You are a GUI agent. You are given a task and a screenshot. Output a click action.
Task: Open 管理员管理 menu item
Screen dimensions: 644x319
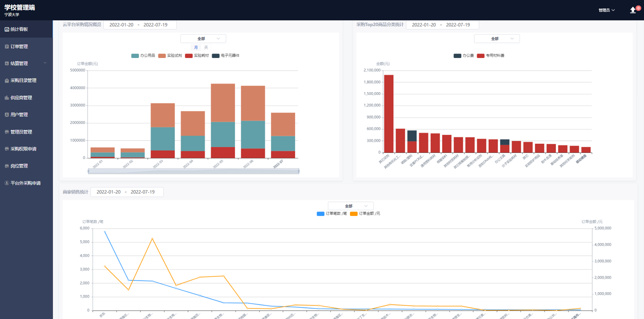(x=21, y=132)
